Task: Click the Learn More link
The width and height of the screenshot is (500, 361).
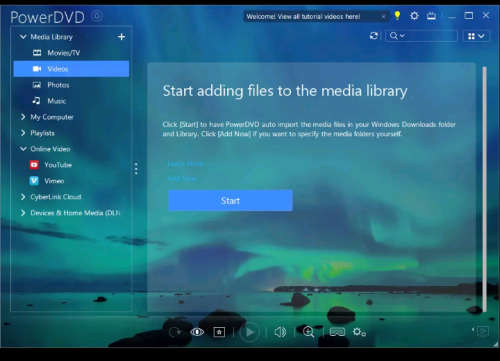Action: click(x=186, y=164)
